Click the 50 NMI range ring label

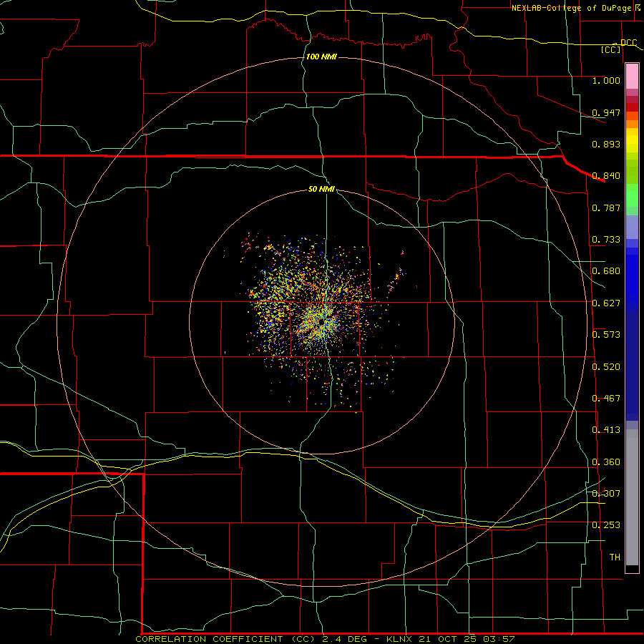[321, 190]
